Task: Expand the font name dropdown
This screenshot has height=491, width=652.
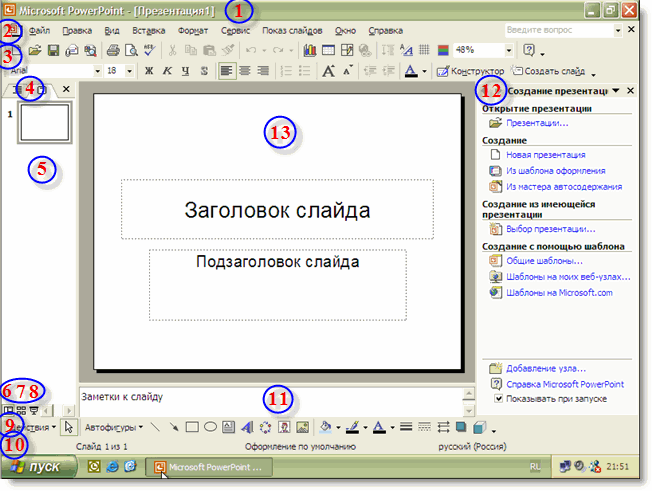Action: click(x=97, y=71)
